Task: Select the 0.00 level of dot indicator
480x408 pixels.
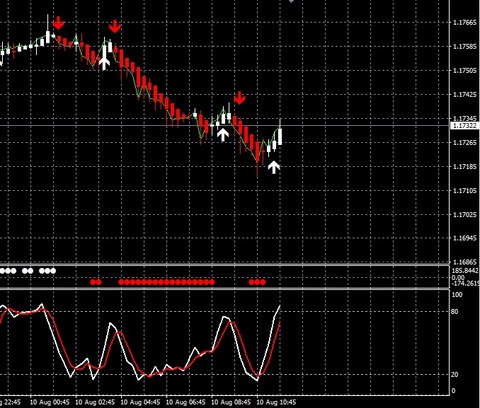Action: pos(458,277)
